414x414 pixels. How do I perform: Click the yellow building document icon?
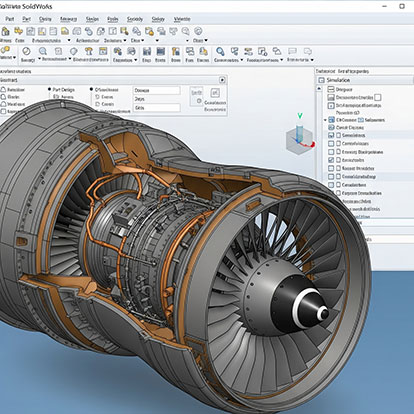pyautogui.click(x=176, y=51)
